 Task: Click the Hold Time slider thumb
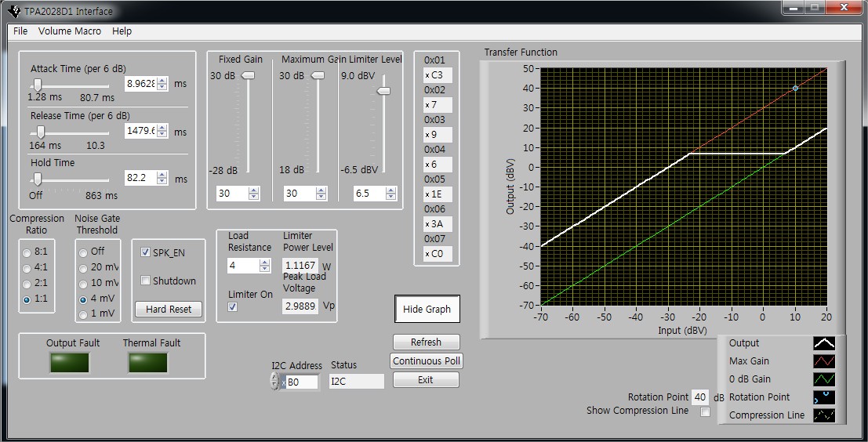[37, 179]
